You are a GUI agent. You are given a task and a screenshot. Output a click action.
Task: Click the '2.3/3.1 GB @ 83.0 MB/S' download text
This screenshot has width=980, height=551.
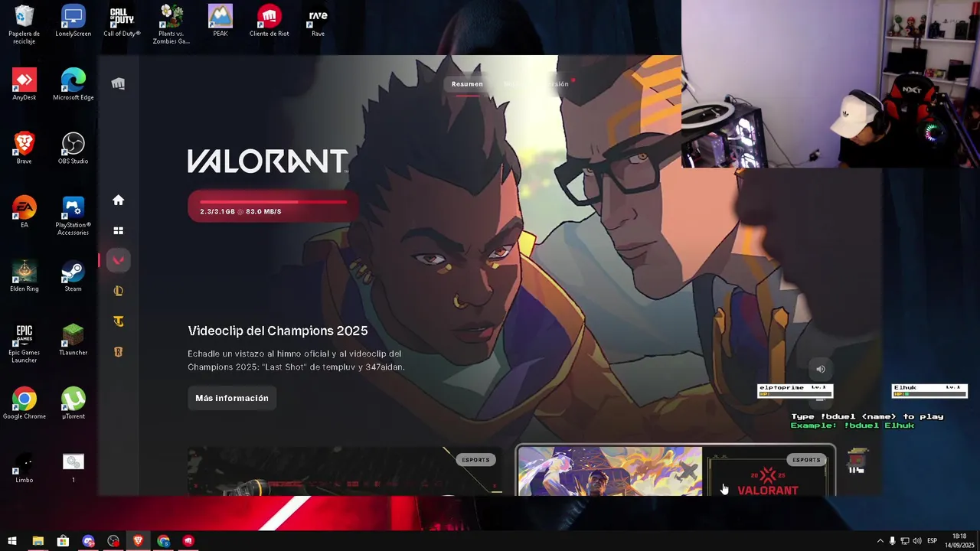pyautogui.click(x=240, y=211)
